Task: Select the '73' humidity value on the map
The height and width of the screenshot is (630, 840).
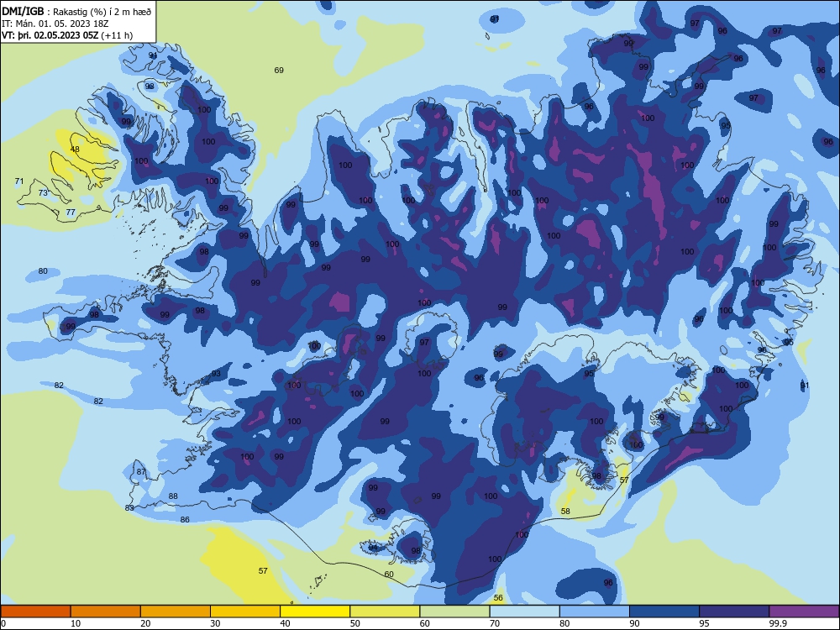Action: coord(43,193)
